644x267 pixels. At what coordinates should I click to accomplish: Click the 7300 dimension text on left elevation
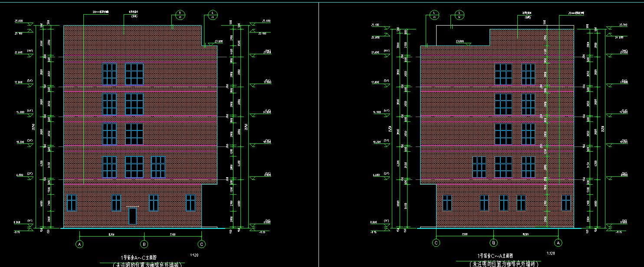pyautogui.click(x=172, y=234)
